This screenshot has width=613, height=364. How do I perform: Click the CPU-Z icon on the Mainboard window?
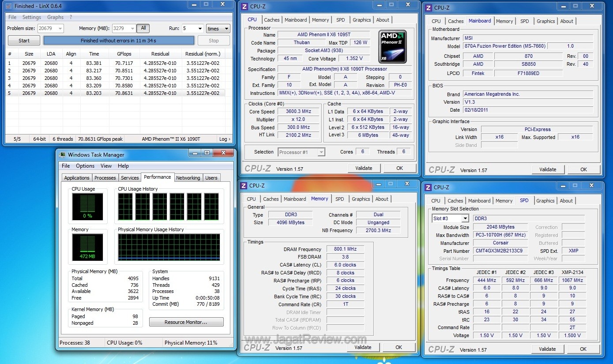pos(429,8)
